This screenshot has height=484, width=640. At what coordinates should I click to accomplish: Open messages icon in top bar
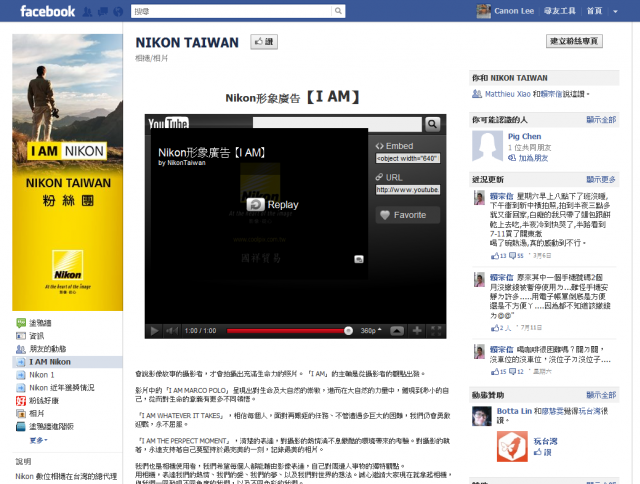coord(102,12)
